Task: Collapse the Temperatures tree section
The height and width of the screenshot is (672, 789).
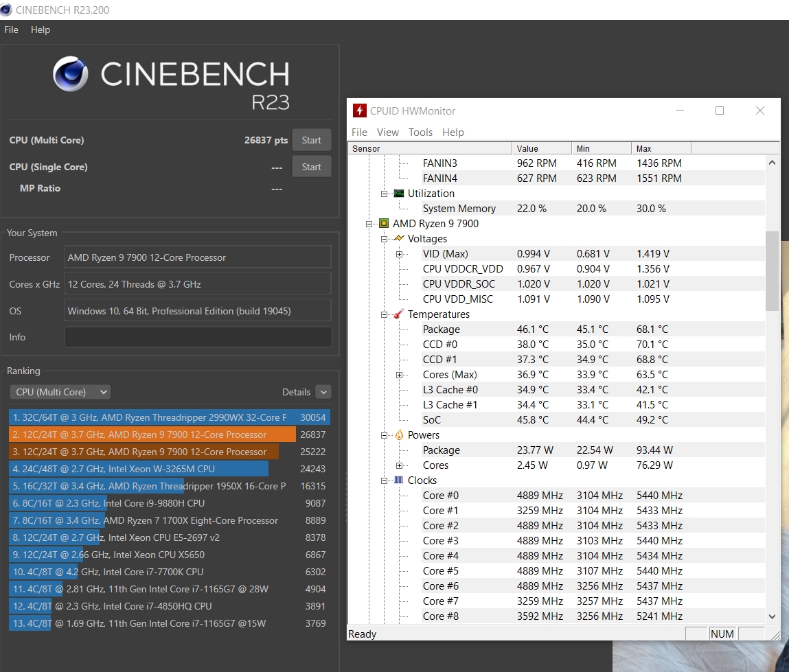Action: [385, 314]
